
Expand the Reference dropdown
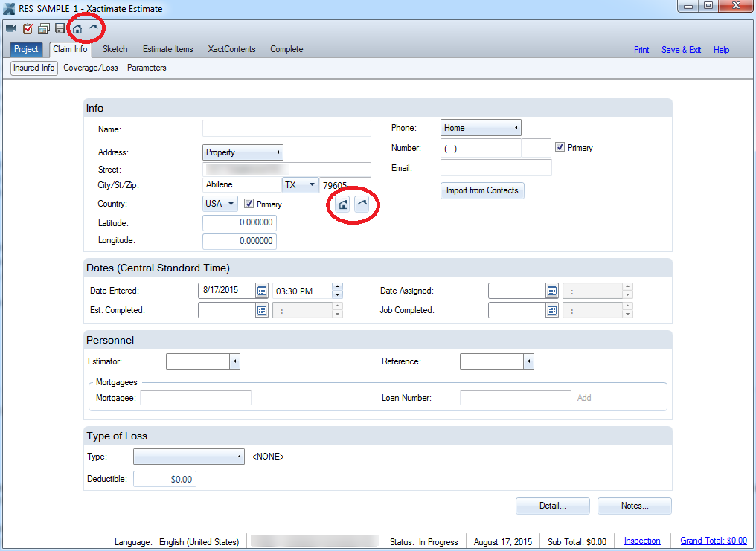(529, 361)
